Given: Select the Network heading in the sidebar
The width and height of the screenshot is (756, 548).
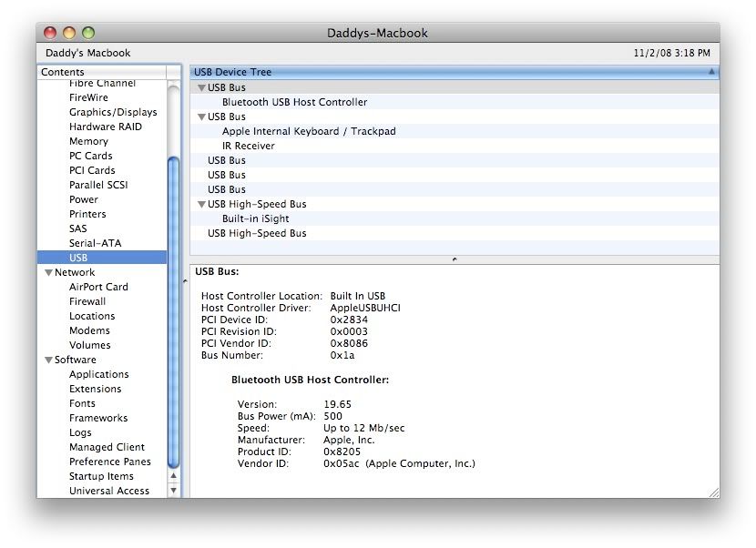Looking at the screenshot, I should [x=75, y=272].
